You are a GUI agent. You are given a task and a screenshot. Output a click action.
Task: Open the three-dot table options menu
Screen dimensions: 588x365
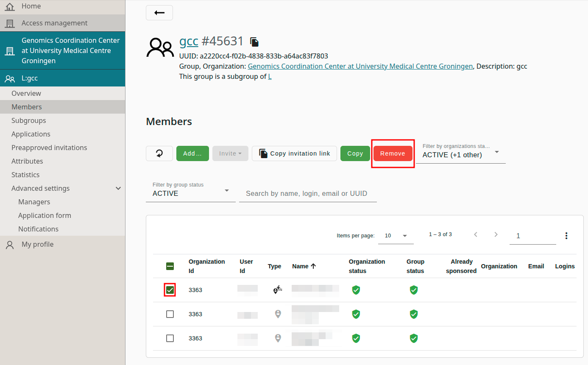click(x=566, y=236)
